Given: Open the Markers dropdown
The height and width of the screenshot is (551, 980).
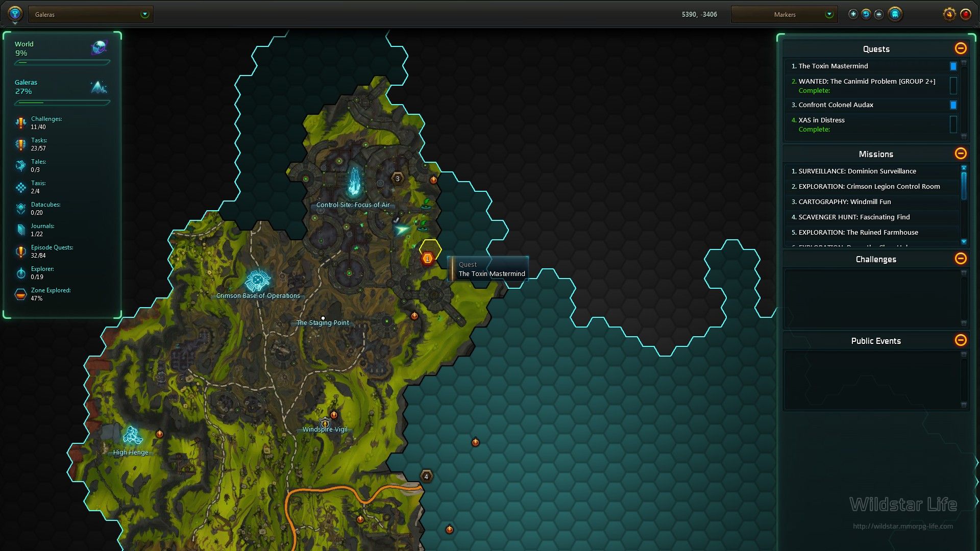Looking at the screenshot, I should [785, 14].
